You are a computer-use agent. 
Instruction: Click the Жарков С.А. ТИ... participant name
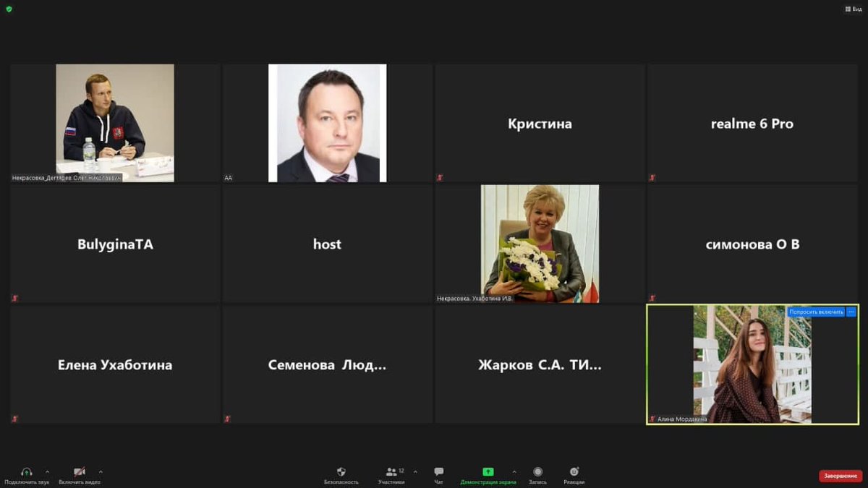[540, 365]
